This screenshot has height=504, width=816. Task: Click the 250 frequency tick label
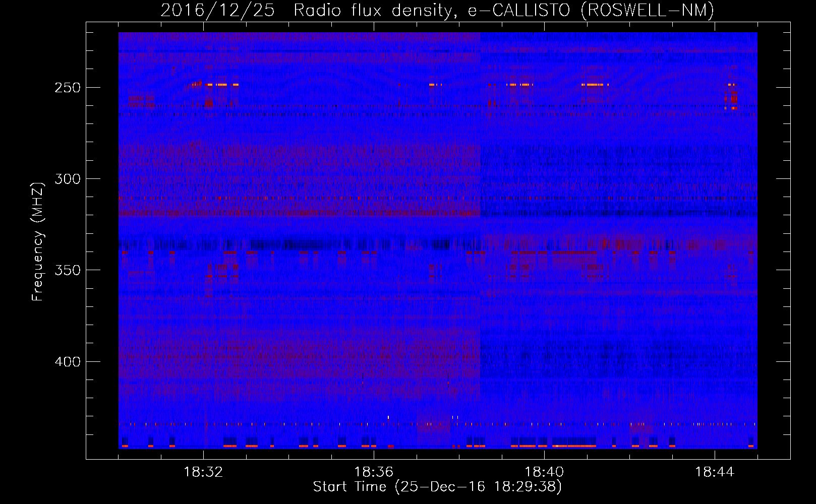pos(68,88)
